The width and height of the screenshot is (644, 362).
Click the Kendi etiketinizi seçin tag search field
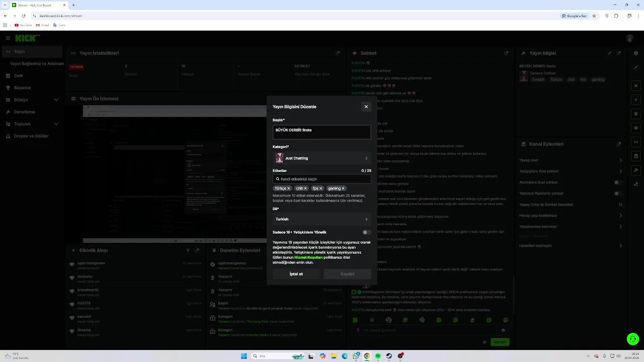(x=322, y=179)
